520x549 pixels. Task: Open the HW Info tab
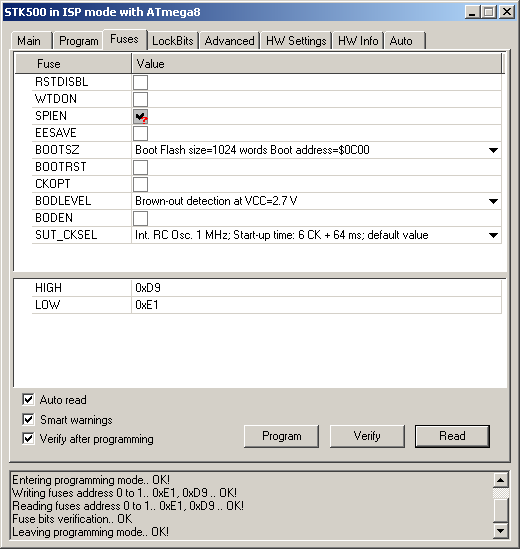click(x=358, y=41)
